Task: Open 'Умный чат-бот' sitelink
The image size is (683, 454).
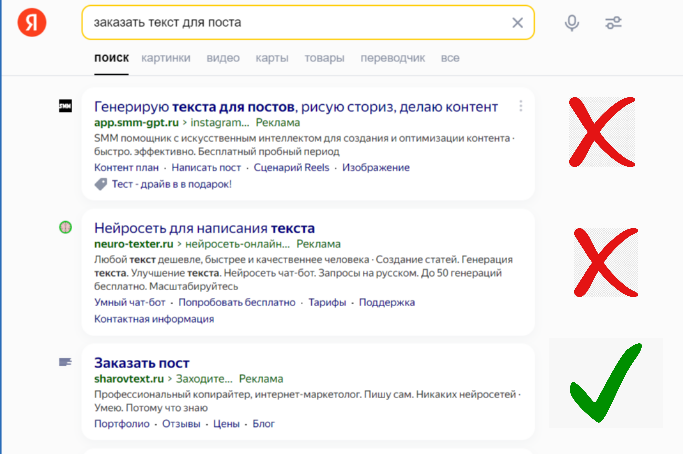Action: tap(130, 302)
